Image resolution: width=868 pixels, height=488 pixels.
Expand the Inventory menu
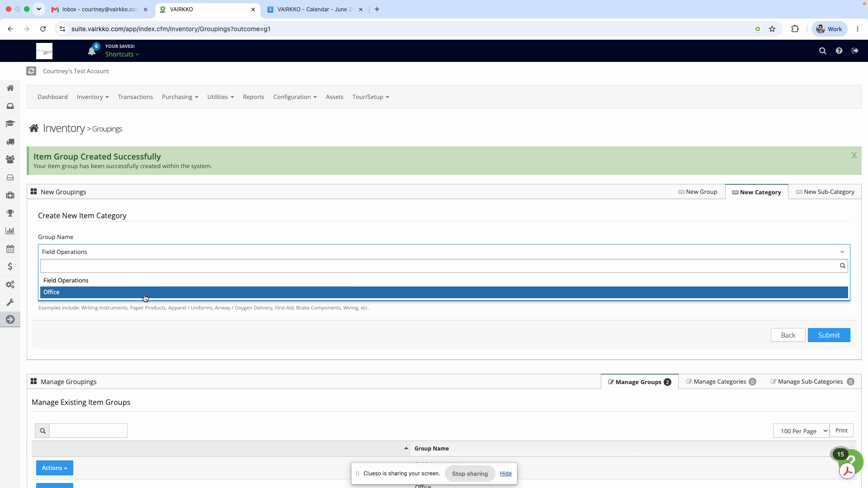(93, 97)
